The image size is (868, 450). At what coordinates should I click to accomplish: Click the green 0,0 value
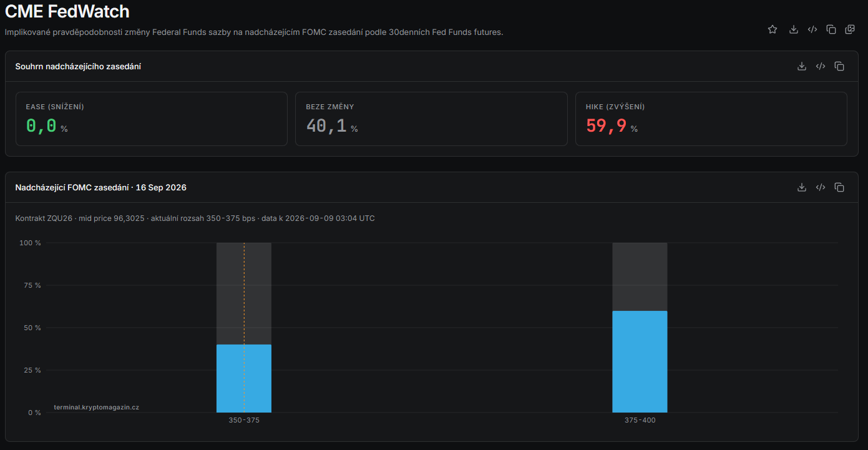[41, 126]
